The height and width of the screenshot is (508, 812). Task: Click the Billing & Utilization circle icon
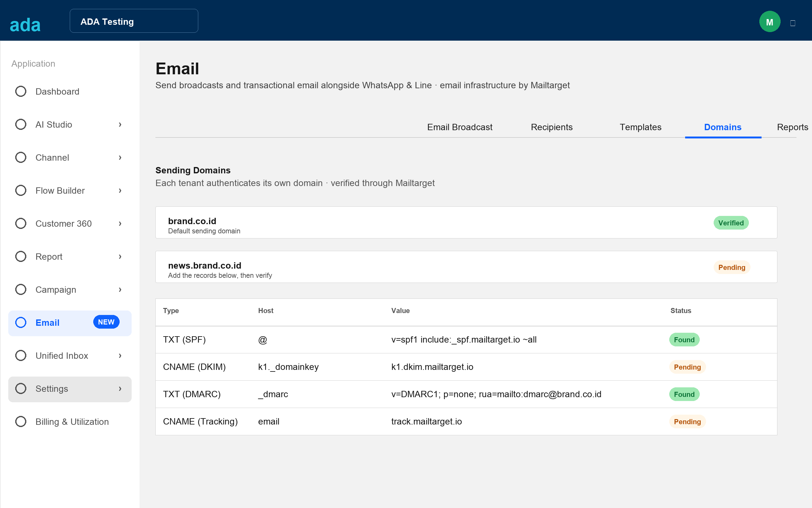coord(21,421)
